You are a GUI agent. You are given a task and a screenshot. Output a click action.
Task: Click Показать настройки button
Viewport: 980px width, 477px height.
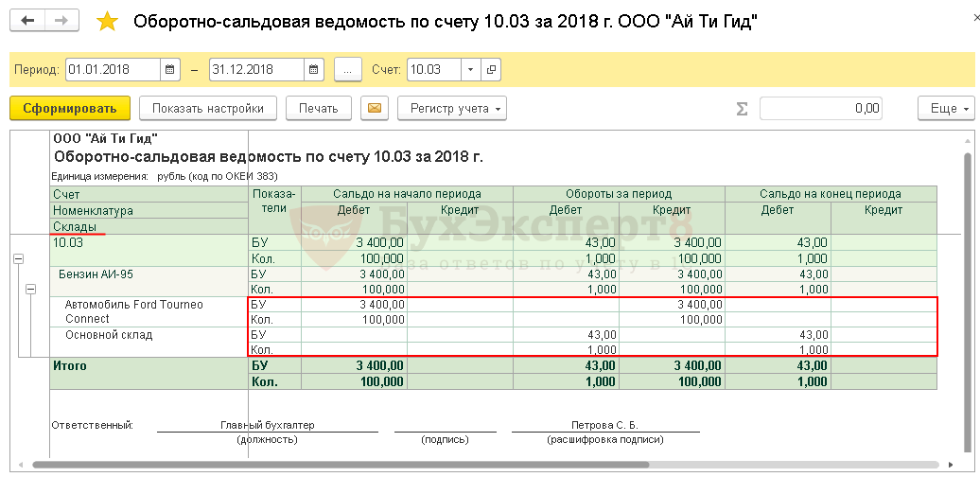click(x=207, y=108)
